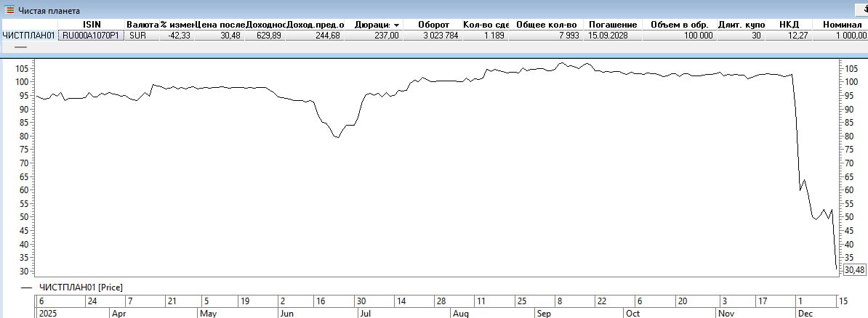Sort by the Оборот column header

click(x=433, y=25)
